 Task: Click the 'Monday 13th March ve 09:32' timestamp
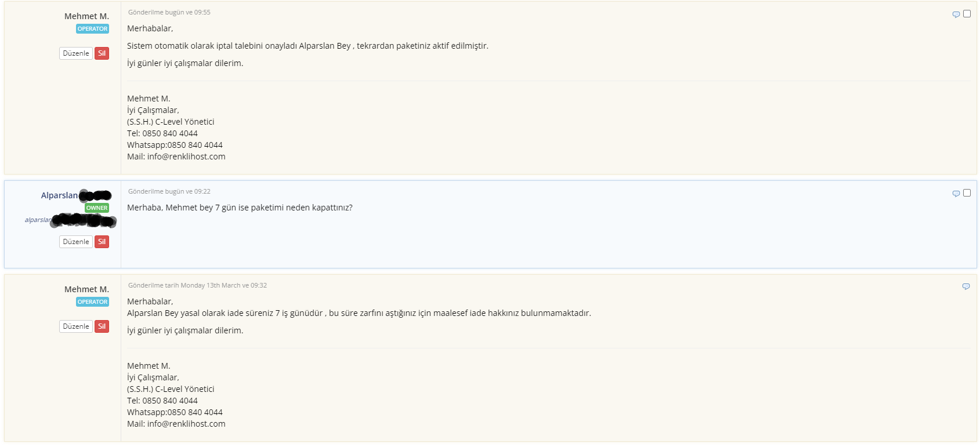[x=224, y=285]
